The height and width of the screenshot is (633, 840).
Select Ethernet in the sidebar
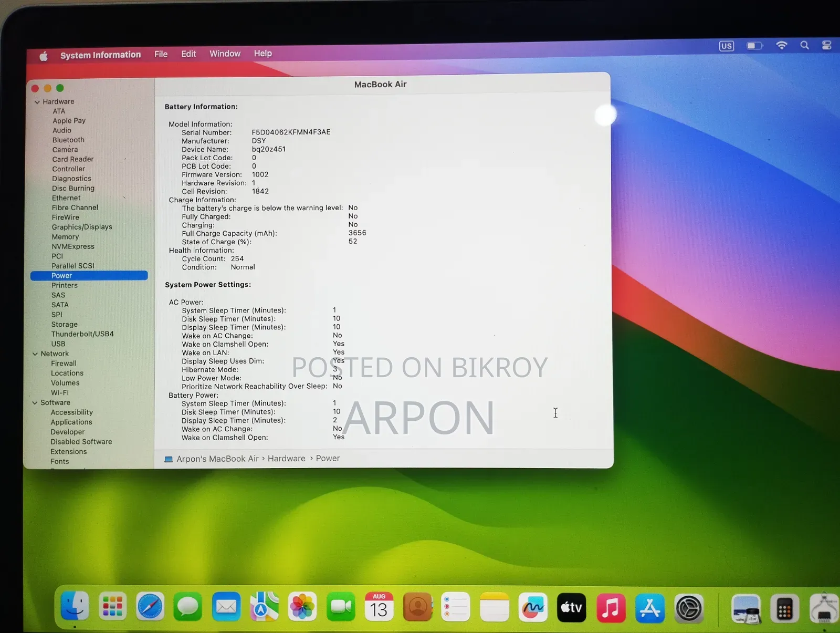tap(66, 198)
